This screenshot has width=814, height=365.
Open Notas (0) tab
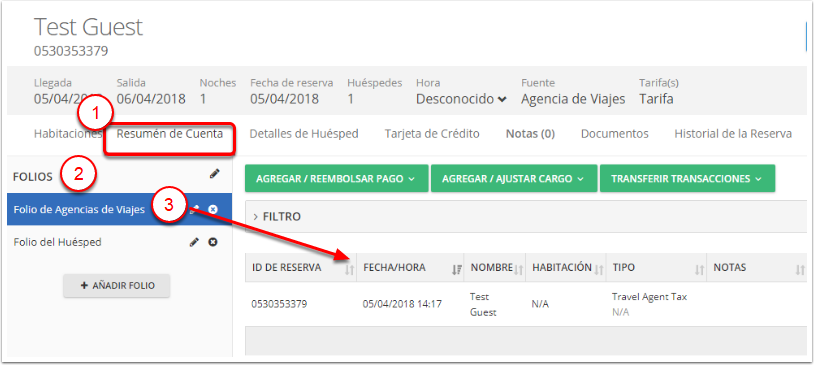click(530, 133)
